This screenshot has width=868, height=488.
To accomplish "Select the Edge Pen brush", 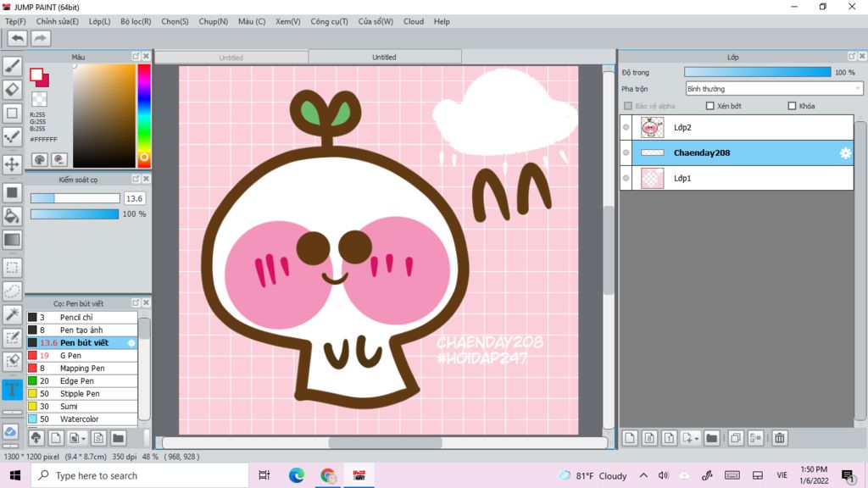I will pos(82,381).
